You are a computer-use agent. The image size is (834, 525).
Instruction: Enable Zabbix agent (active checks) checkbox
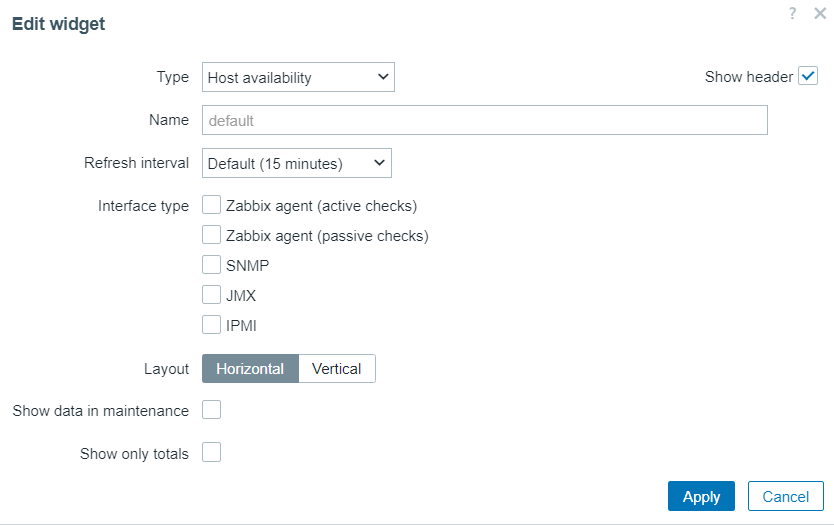pyautogui.click(x=211, y=205)
